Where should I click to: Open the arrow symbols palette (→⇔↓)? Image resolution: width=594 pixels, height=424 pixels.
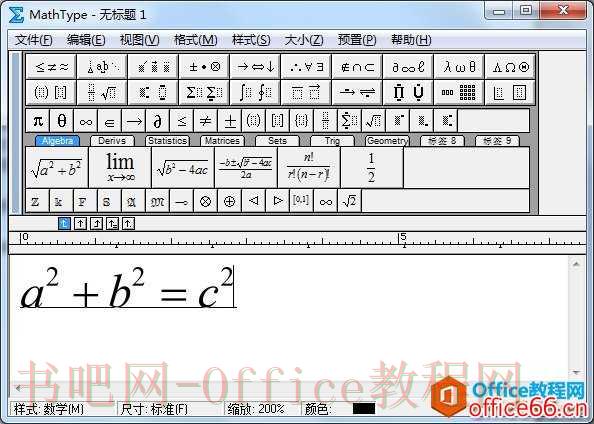coord(255,67)
